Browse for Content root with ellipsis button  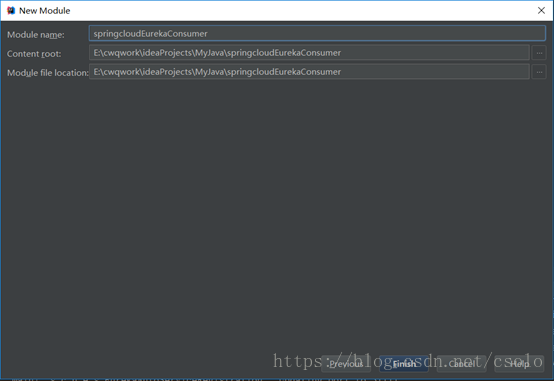point(539,53)
